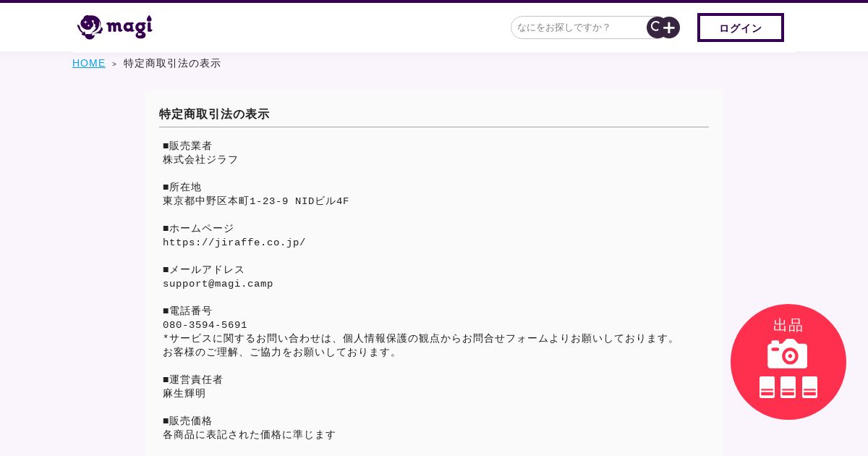Image resolution: width=868 pixels, height=456 pixels.
Task: Click the ■運営責任者 label
Action: point(193,379)
